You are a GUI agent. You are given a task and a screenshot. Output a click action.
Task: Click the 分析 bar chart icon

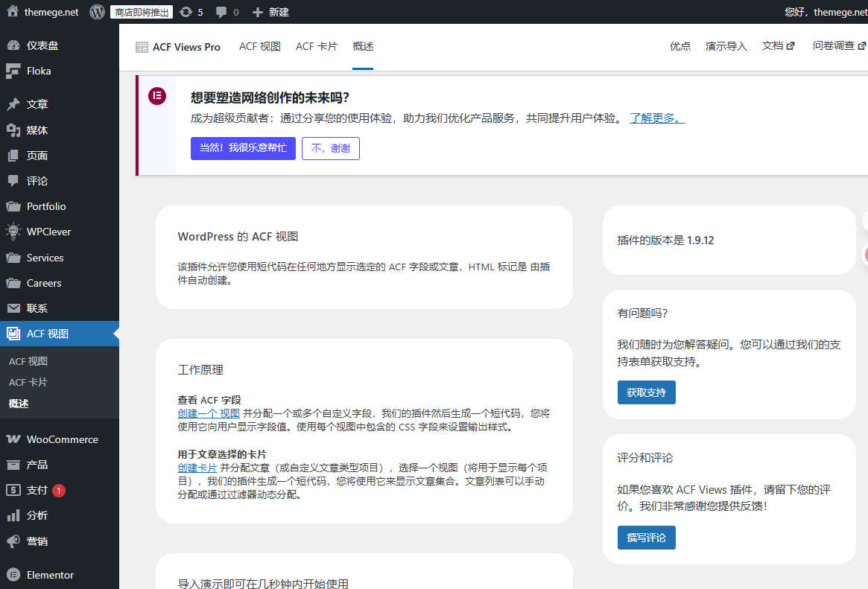point(13,515)
